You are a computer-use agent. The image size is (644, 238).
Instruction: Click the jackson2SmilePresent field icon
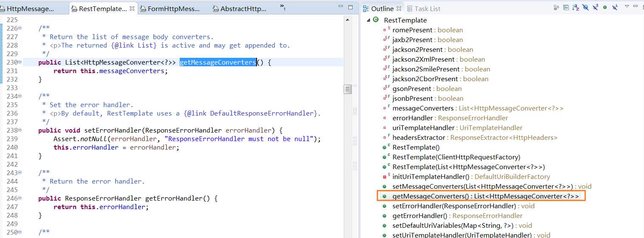click(386, 69)
